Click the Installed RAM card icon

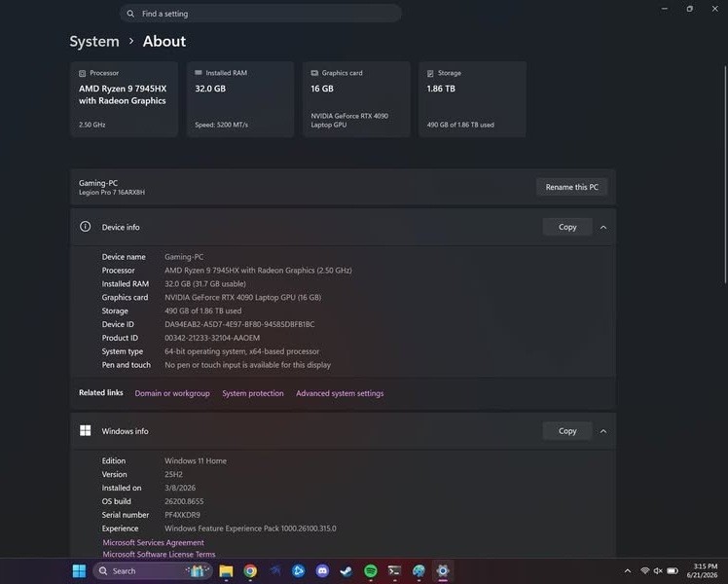coord(199,73)
